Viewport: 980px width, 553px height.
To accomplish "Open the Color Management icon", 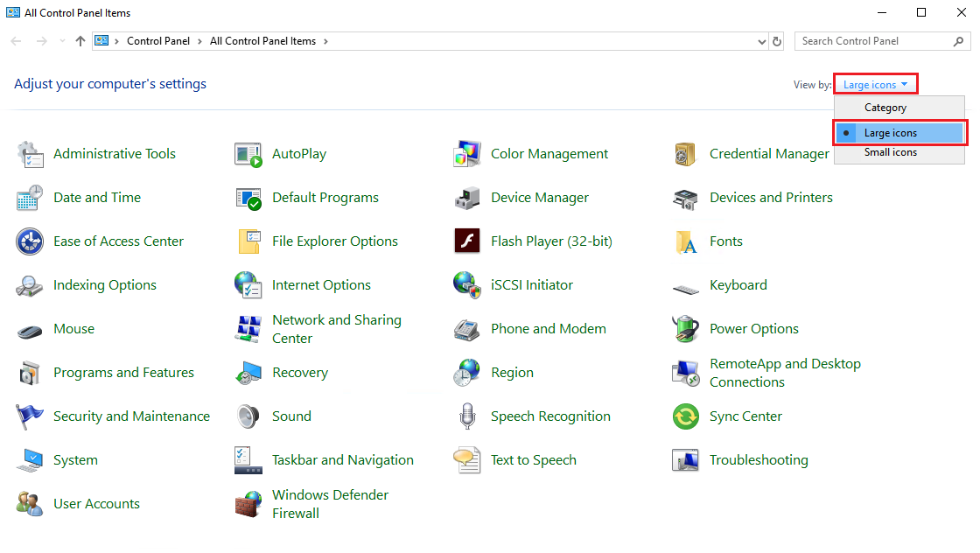I will pyautogui.click(x=467, y=154).
